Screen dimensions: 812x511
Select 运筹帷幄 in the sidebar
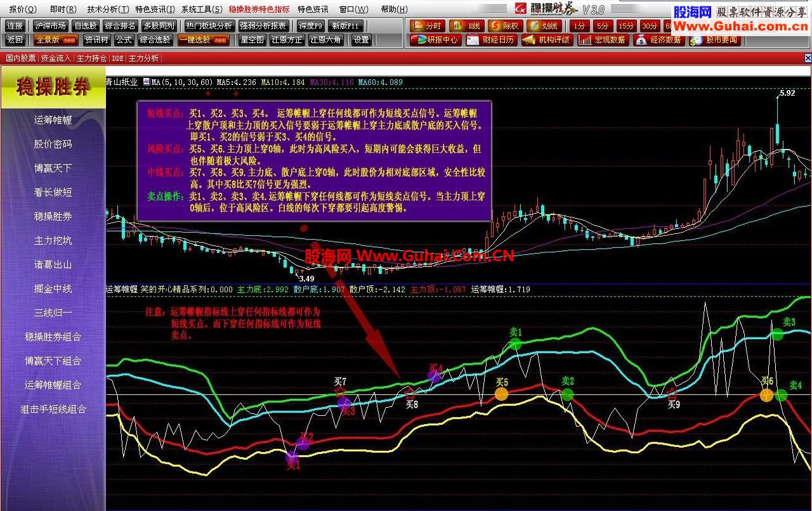click(53, 120)
